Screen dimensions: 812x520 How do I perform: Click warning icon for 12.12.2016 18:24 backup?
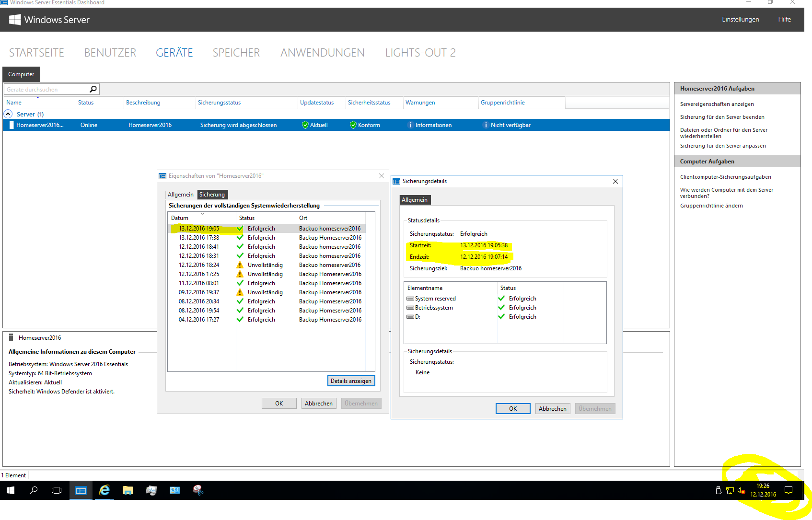pyautogui.click(x=240, y=265)
